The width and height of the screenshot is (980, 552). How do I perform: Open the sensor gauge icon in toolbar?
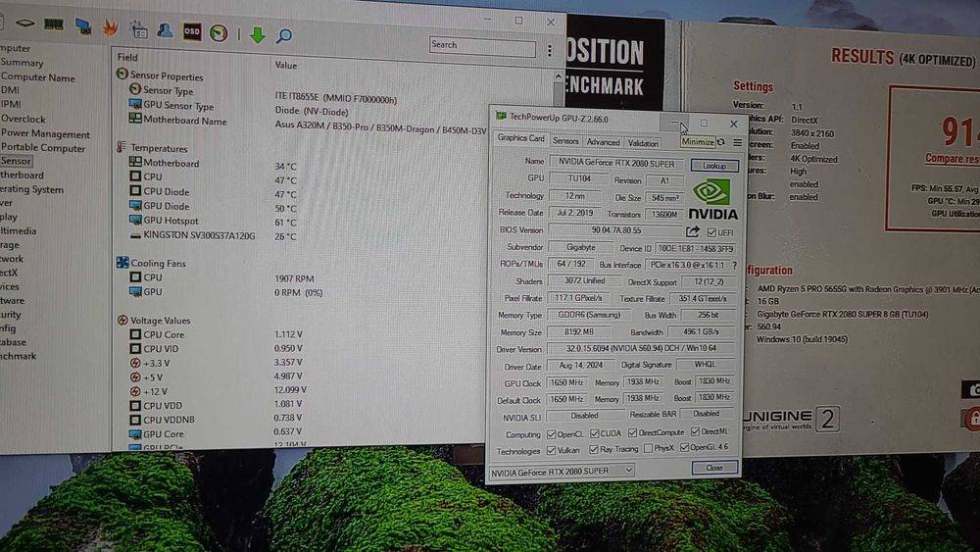pyautogui.click(x=219, y=32)
